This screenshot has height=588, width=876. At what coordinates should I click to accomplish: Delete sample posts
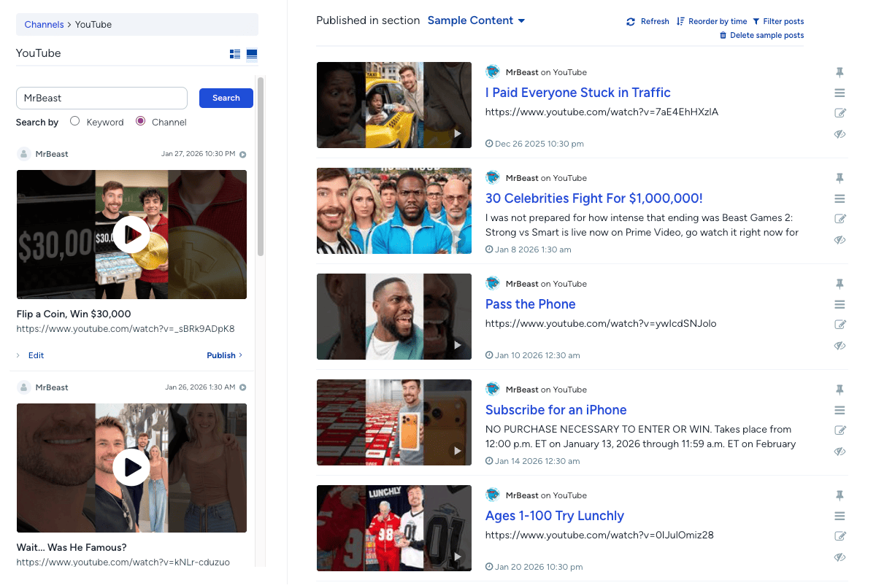click(761, 35)
